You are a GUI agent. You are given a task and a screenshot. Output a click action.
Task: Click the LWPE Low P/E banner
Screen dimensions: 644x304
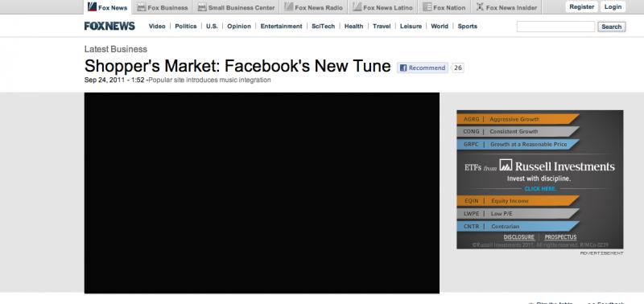pos(518,214)
